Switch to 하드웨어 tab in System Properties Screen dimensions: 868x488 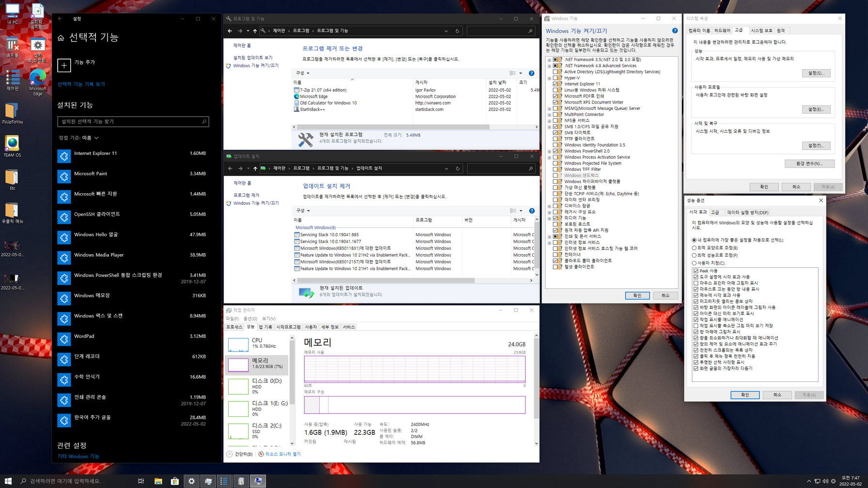[x=722, y=30]
